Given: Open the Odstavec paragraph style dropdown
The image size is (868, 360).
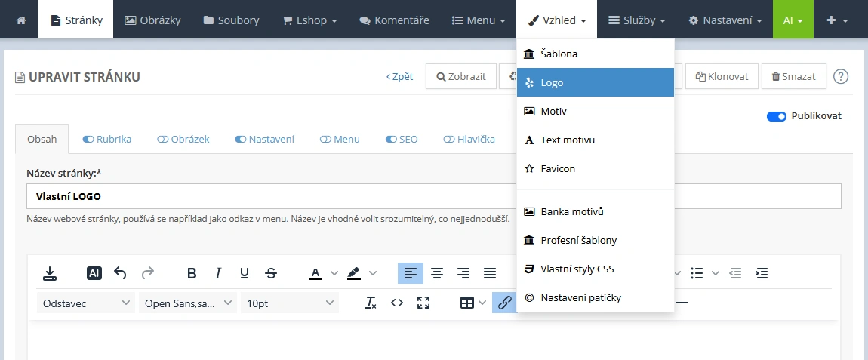Looking at the screenshot, I should pyautogui.click(x=86, y=303).
